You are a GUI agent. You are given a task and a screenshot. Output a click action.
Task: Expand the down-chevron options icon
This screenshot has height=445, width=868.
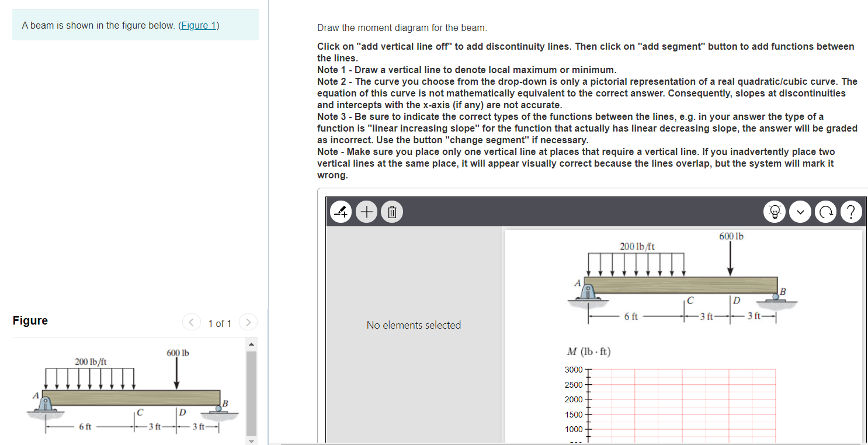pos(801,213)
